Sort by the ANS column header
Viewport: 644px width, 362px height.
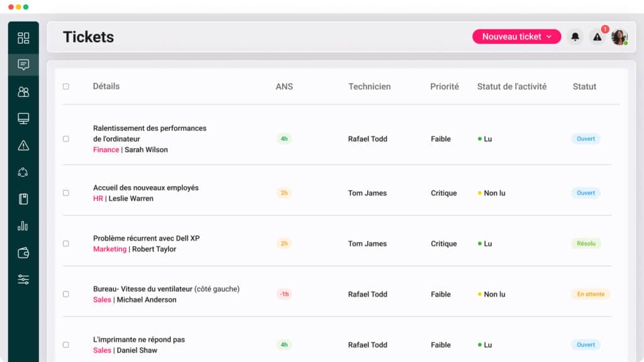point(284,87)
